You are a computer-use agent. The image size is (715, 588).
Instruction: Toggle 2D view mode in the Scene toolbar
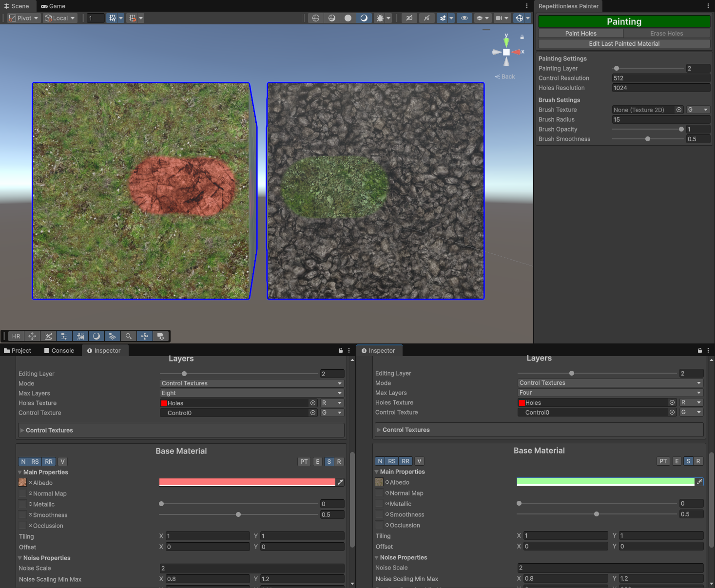pyautogui.click(x=409, y=18)
